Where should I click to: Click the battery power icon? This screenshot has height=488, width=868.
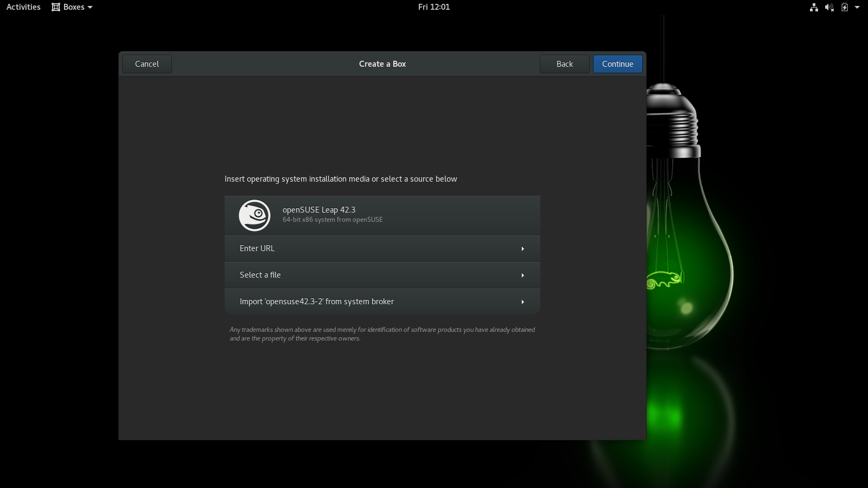(x=844, y=7)
